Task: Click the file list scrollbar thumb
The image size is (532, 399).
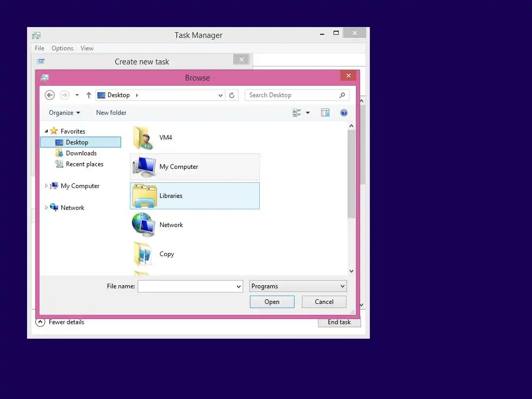Action: pyautogui.click(x=352, y=174)
